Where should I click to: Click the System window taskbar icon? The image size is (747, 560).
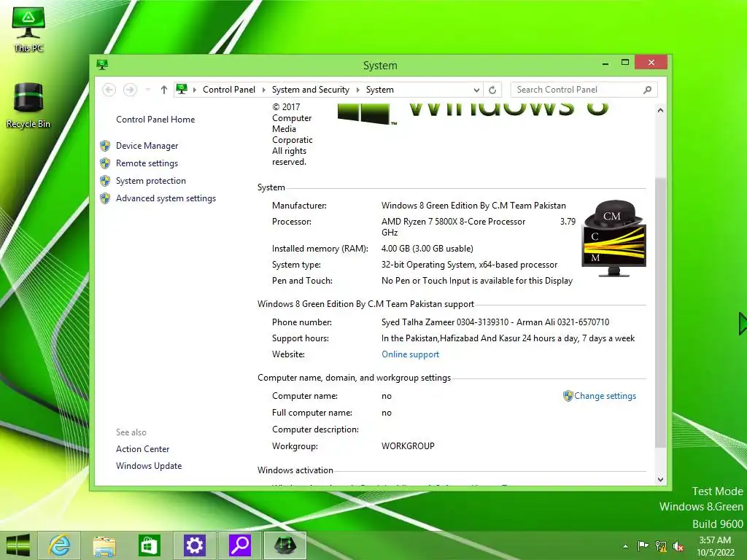[285, 545]
